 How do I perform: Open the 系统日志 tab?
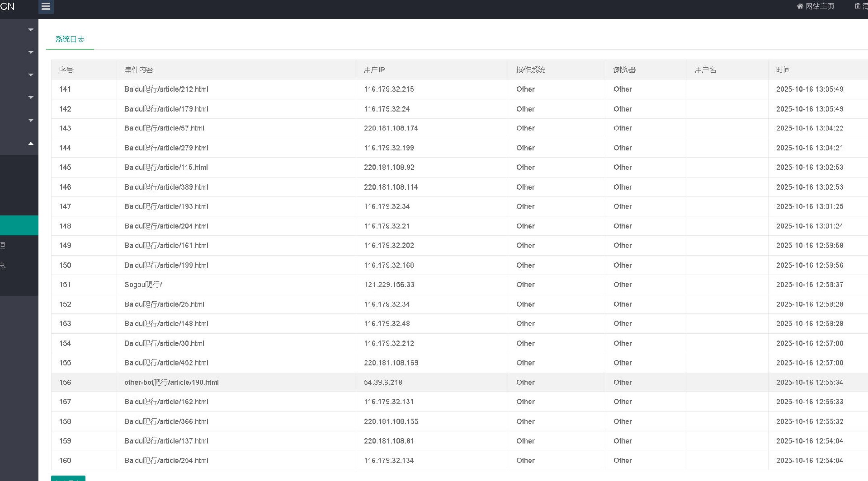pos(70,39)
